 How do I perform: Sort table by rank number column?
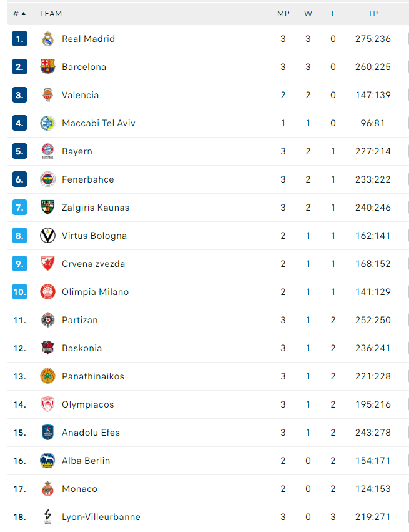point(19,13)
